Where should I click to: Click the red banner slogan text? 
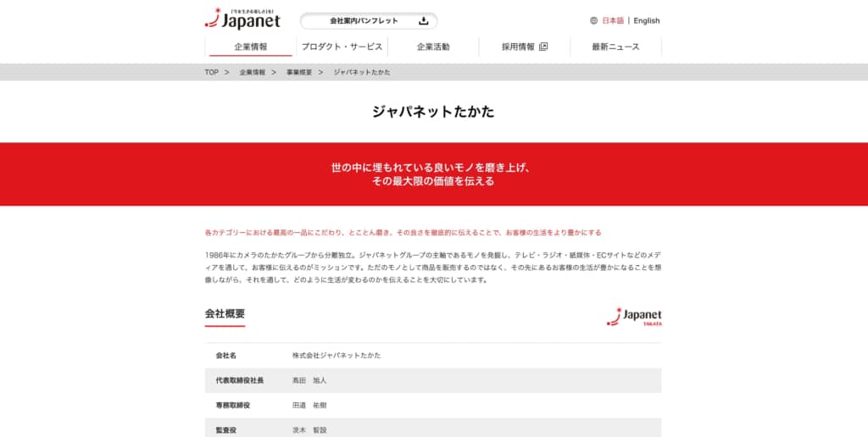tap(433, 174)
